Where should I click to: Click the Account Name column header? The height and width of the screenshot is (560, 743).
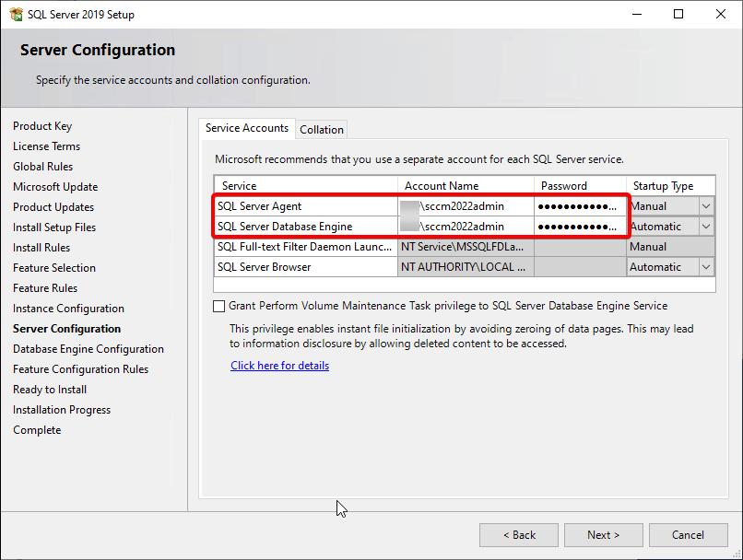pyautogui.click(x=466, y=186)
